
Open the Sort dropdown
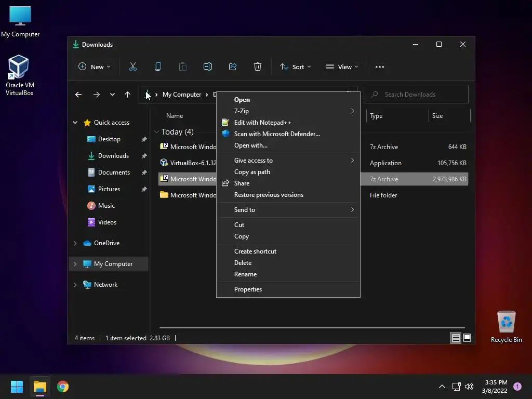click(295, 67)
